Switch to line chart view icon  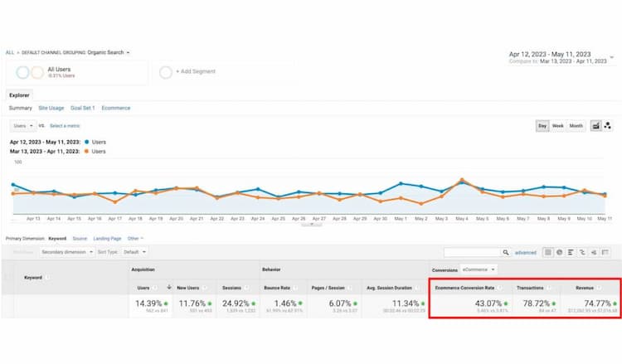[595, 125]
